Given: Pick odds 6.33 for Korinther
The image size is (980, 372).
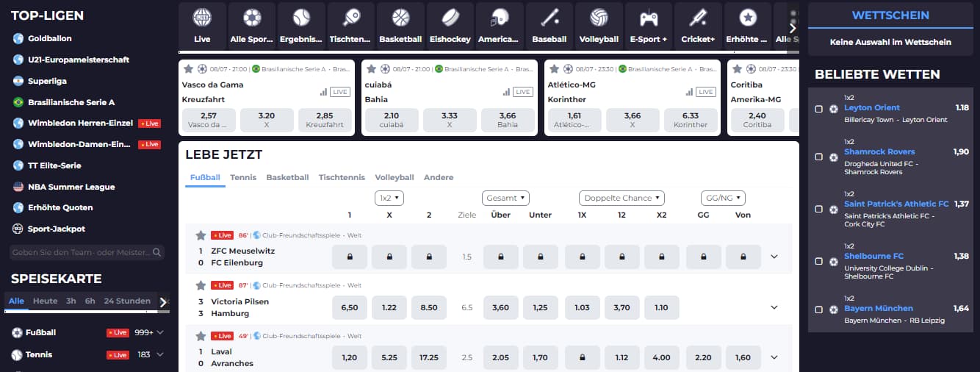Looking at the screenshot, I should tap(691, 120).
